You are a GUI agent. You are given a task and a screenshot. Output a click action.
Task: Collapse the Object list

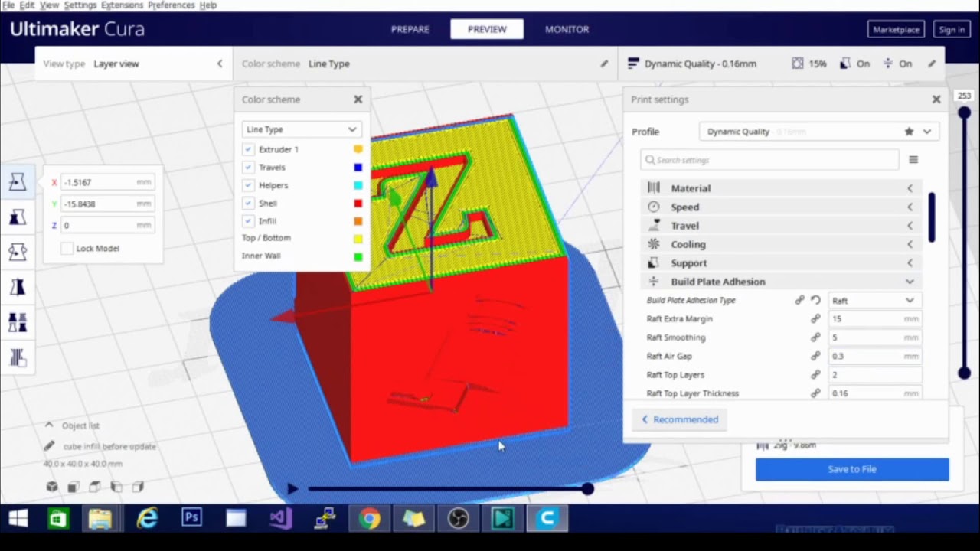click(x=49, y=425)
